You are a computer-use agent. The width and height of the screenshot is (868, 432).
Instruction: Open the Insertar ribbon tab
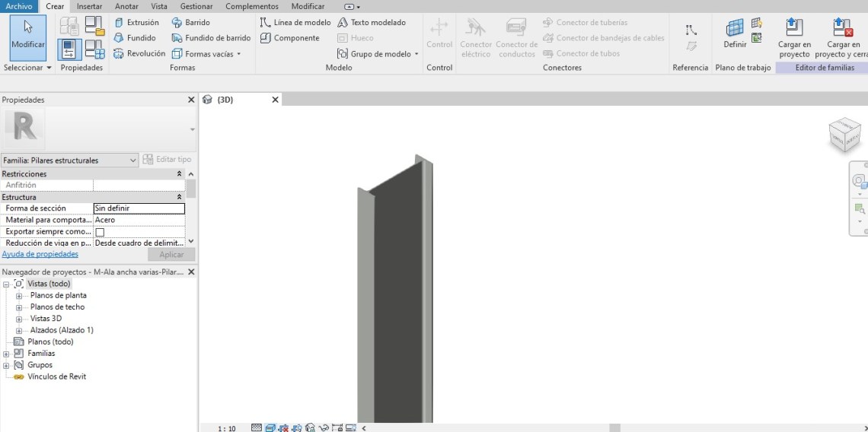click(89, 6)
